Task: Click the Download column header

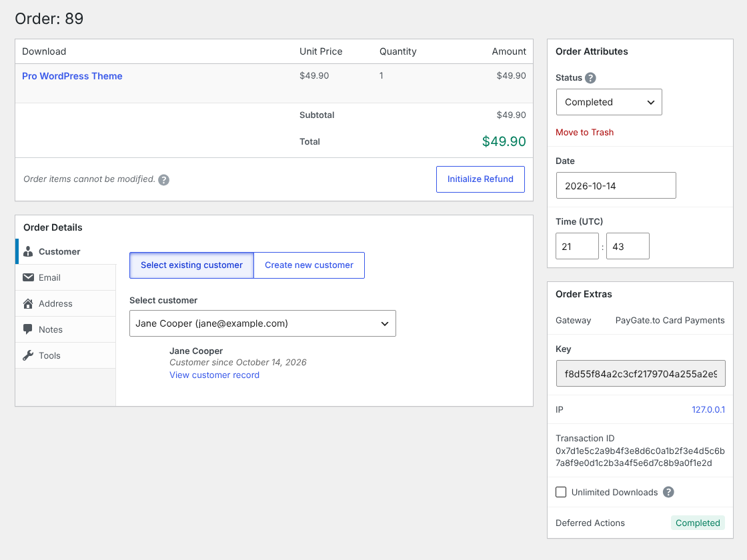Action: point(44,51)
